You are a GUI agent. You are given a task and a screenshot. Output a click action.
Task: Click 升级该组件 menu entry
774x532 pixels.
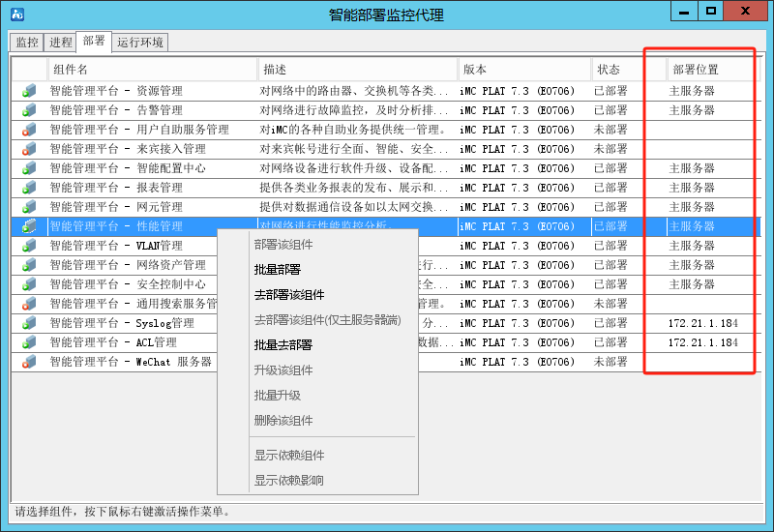point(283,370)
